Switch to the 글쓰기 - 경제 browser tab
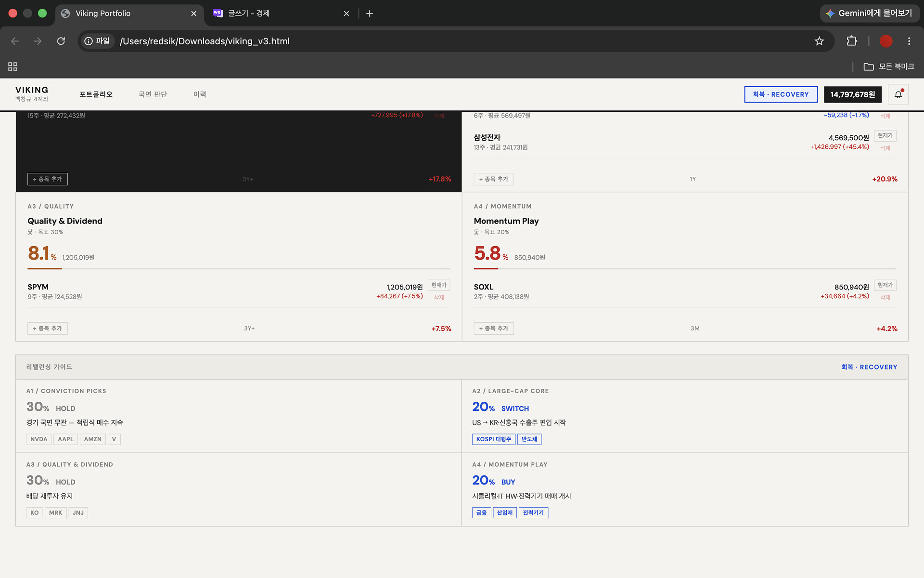Viewport: 924px width, 578px height. 282,13
